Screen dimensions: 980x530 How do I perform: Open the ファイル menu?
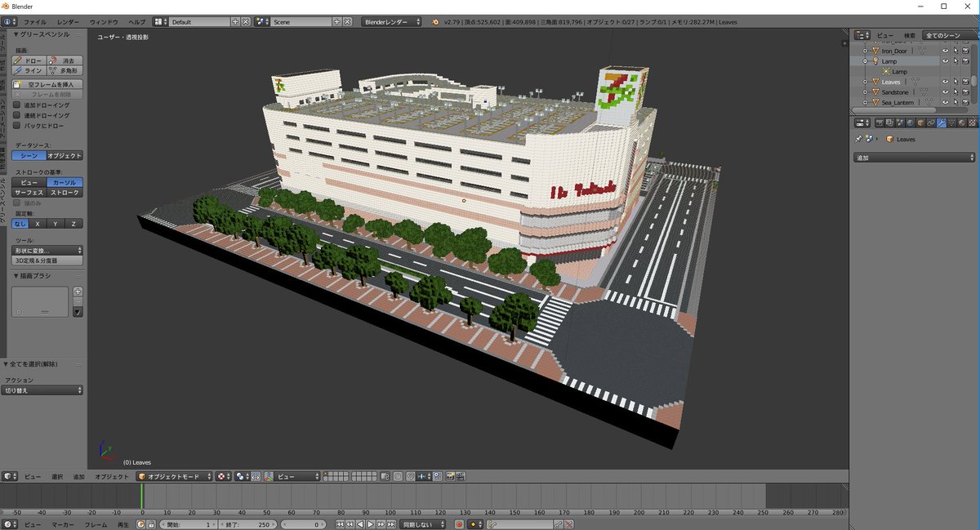point(34,21)
